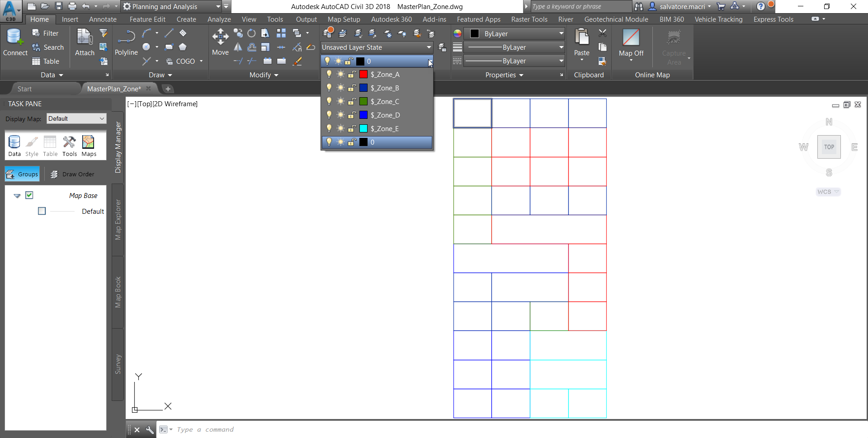Click the cyan color swatch of S_Zone_E
Screen dimensions: 868x438
[363, 129]
